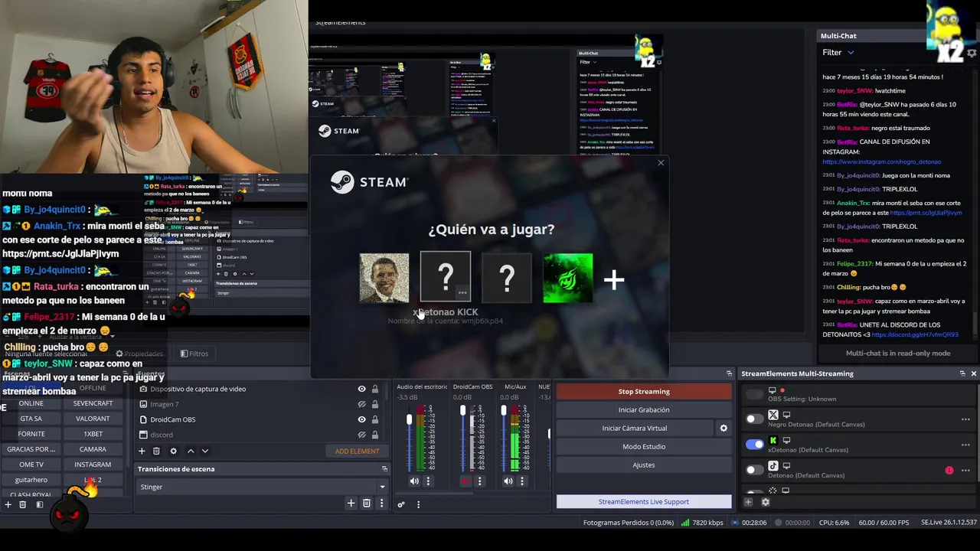Enable Negro Detonao X streaming toggle
Image resolution: width=980 pixels, height=551 pixels.
pyautogui.click(x=755, y=419)
